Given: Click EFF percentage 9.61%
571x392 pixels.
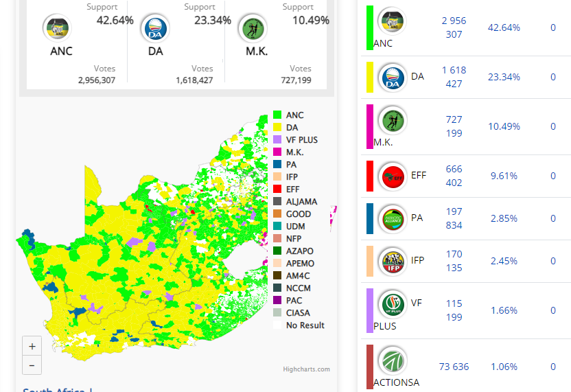Looking at the screenshot, I should (x=504, y=176).
